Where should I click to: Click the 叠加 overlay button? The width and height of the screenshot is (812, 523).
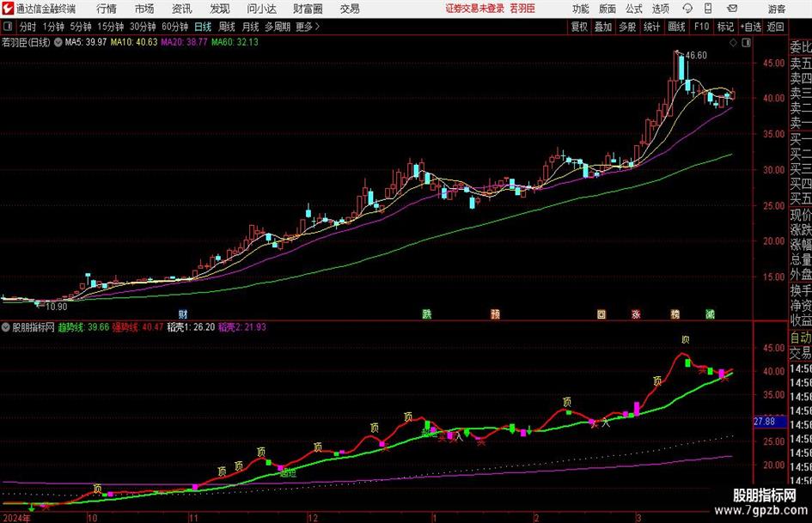[603, 27]
